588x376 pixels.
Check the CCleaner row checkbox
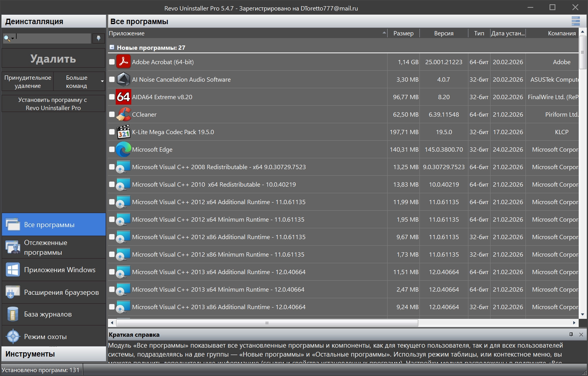(112, 114)
